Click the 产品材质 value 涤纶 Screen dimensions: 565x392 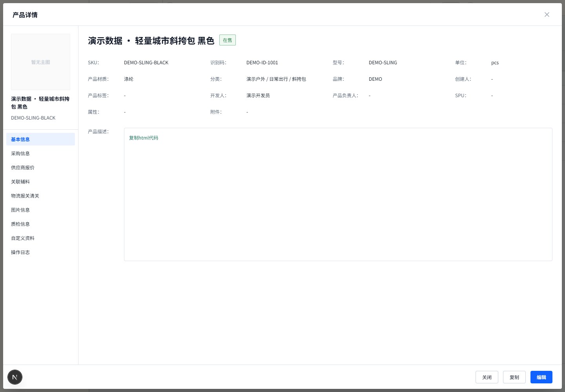129,79
